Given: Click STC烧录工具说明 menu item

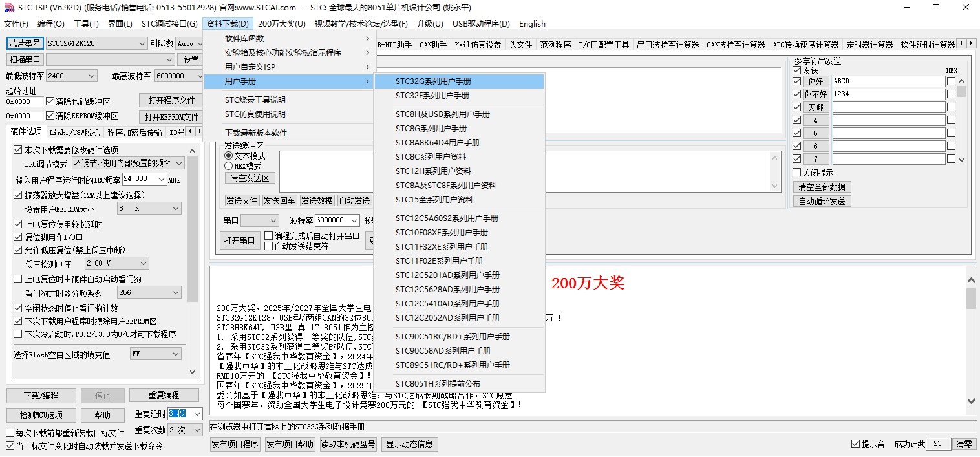Looking at the screenshot, I should click(x=288, y=100).
